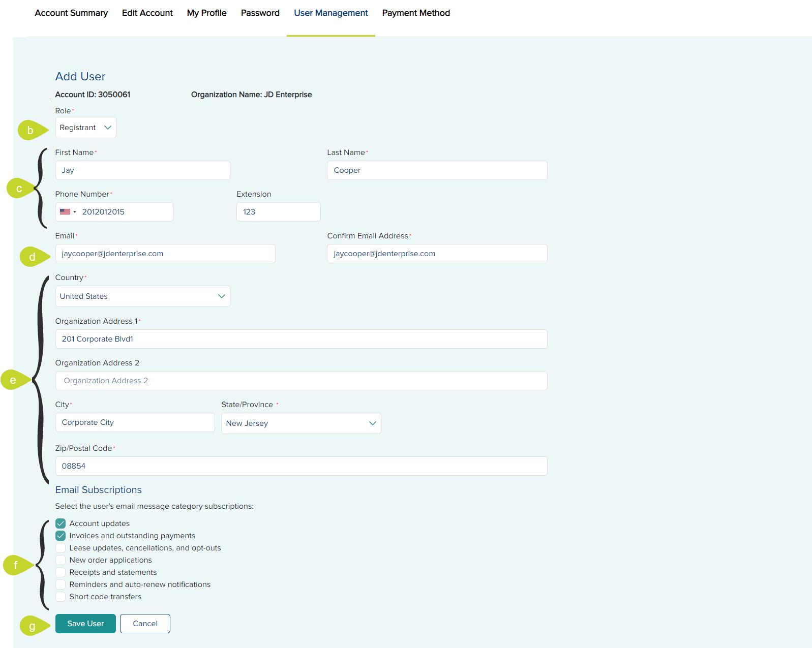Expand the Country dropdown
This screenshot has width=812, height=648.
tap(142, 296)
